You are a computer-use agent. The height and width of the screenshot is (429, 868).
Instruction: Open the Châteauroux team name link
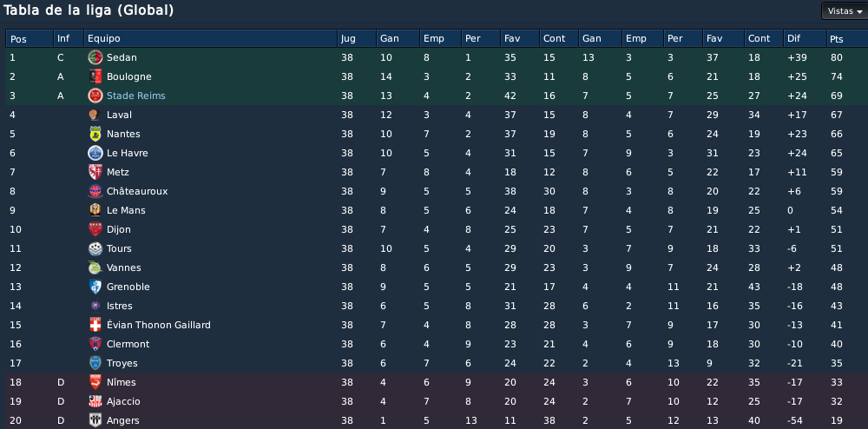137,191
